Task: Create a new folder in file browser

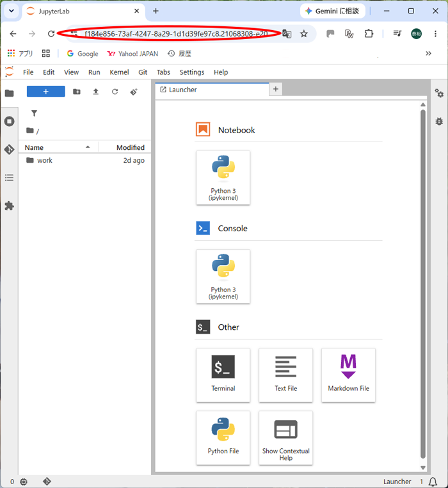Action: tap(77, 92)
